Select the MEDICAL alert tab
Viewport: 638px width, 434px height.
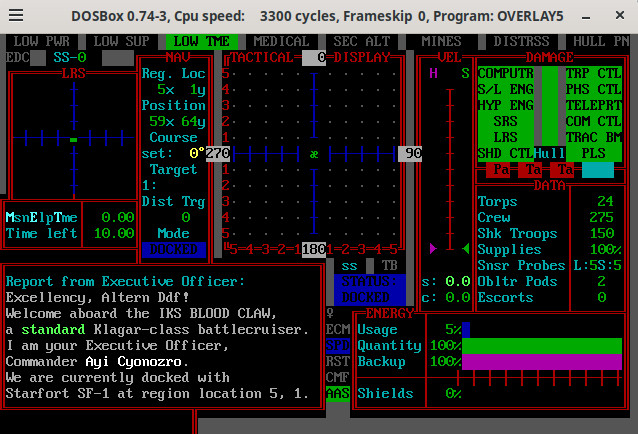[281, 41]
